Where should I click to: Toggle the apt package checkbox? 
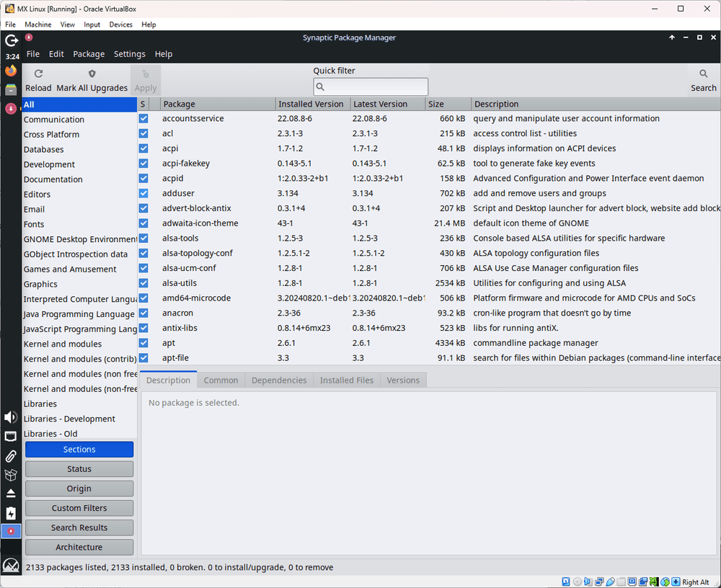[143, 343]
